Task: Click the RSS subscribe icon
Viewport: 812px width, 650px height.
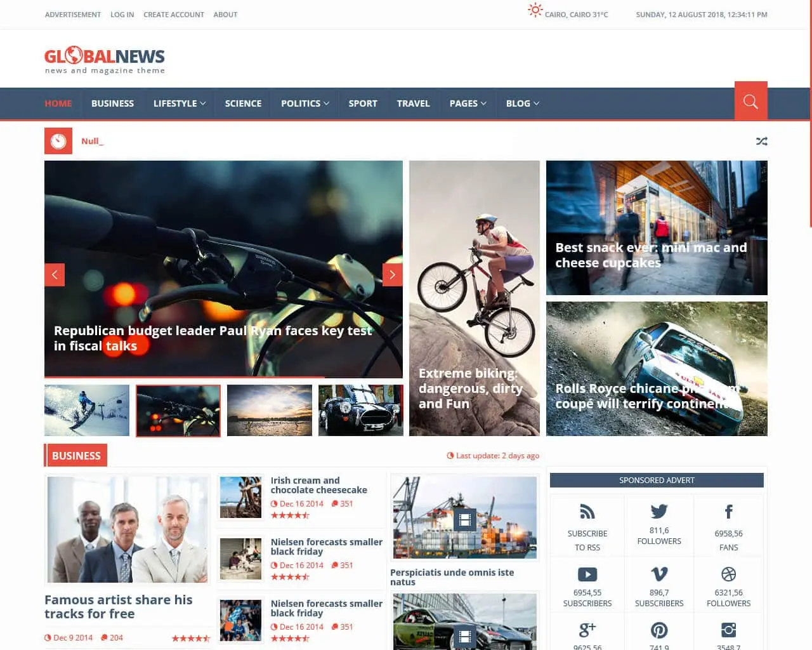Action: point(587,511)
